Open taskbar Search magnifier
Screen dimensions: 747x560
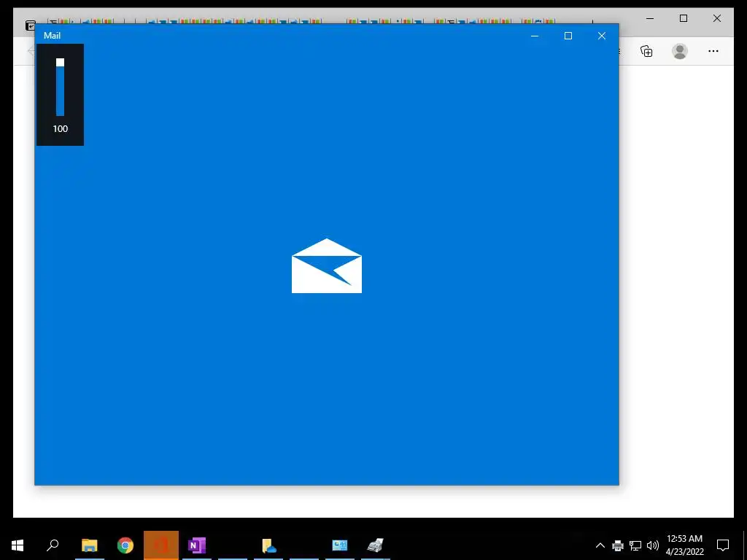coord(53,545)
